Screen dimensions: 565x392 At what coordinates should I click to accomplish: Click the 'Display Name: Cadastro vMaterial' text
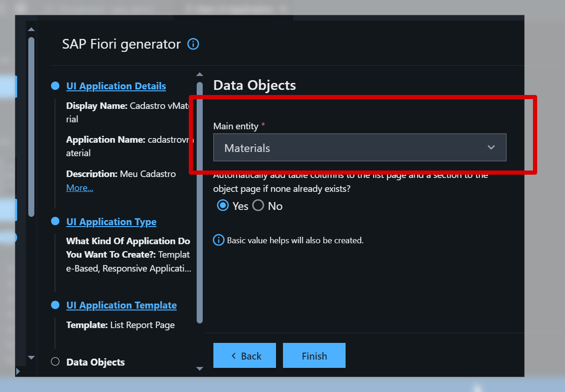click(x=128, y=113)
